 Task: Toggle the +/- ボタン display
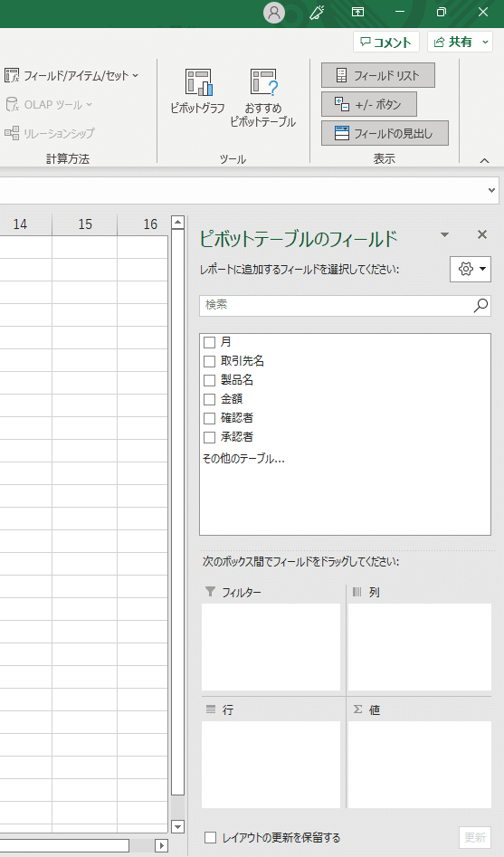click(369, 104)
